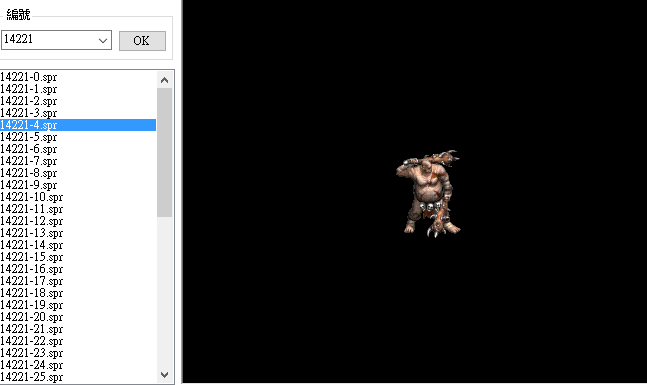Screen dimensions: 647x385
Task: Select 14221-5.spr in the list
Action: (x=78, y=137)
